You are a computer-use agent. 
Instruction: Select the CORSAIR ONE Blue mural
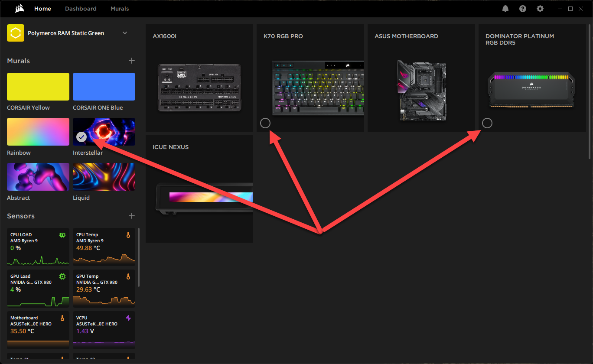point(104,87)
